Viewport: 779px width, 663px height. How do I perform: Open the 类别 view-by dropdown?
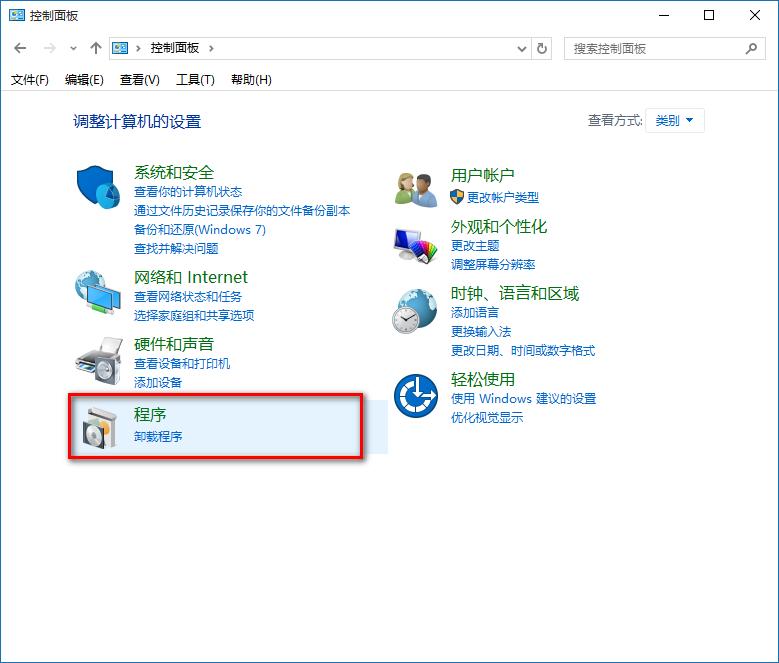675,121
